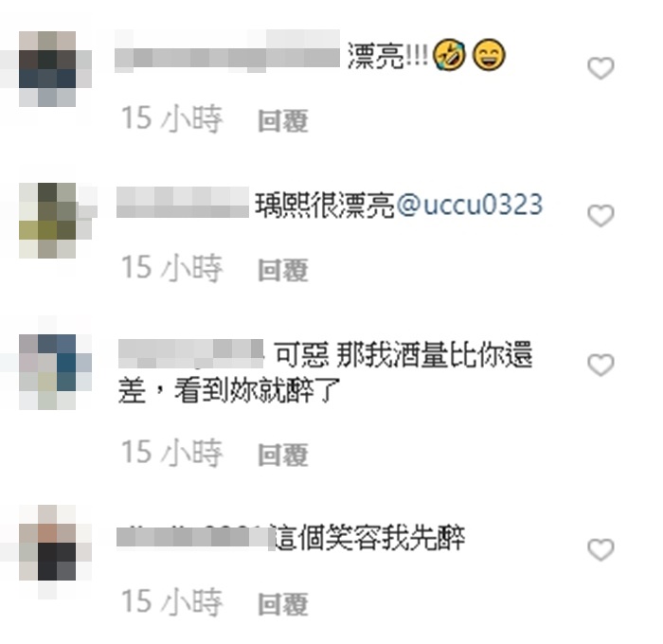Screen dimensions: 663x644
Task: Click 15 小時 timestamp under 瑀熙很漂亮 comment
Action: 171,268
